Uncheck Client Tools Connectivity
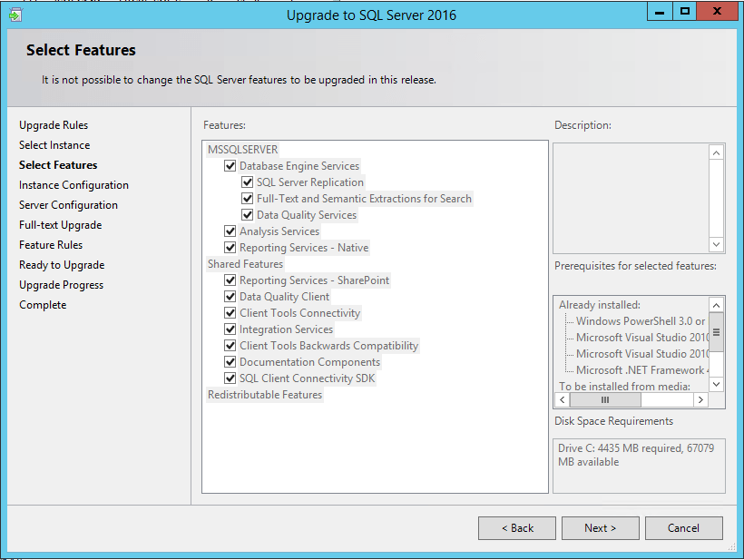This screenshot has width=744, height=560. (230, 312)
